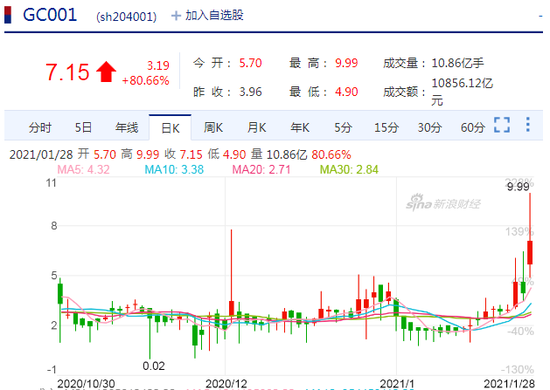Click the 最低 value 4.90 in header
The height and width of the screenshot is (390, 550).
(346, 92)
